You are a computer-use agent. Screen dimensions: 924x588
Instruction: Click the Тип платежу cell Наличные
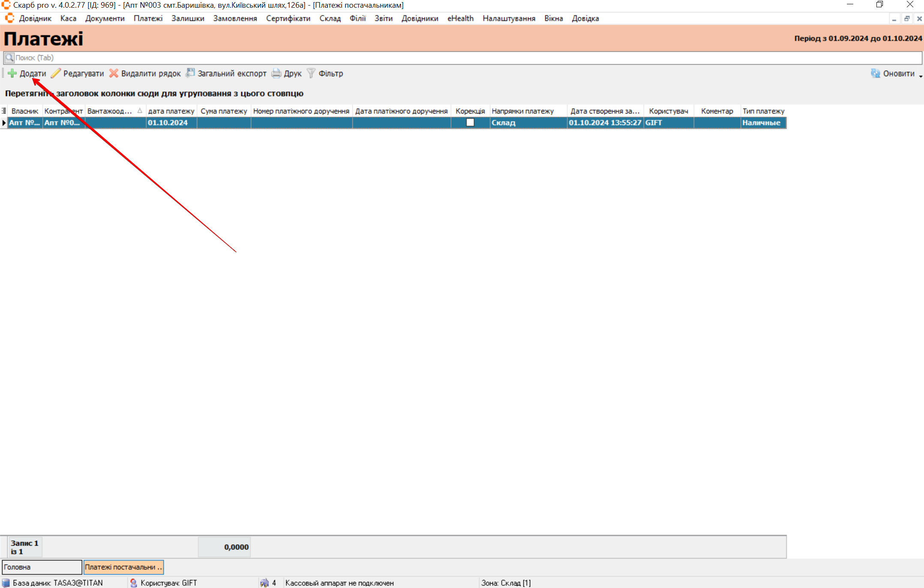pos(762,123)
